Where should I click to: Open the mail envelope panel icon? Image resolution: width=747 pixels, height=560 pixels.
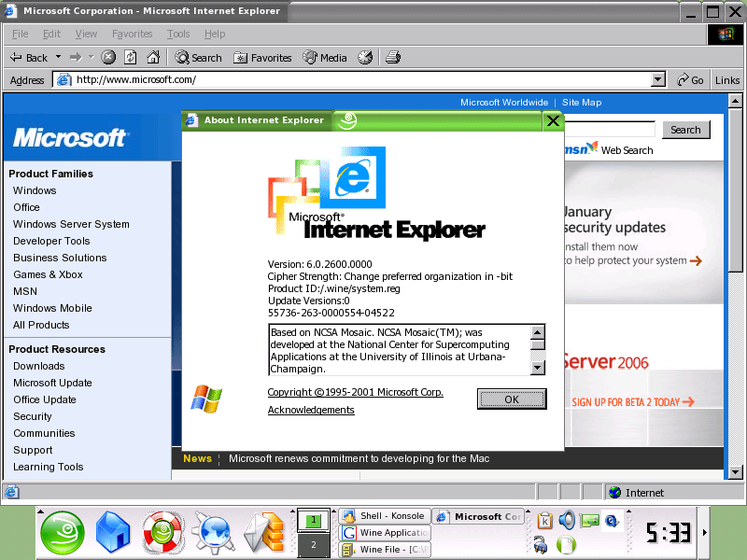coord(264,533)
